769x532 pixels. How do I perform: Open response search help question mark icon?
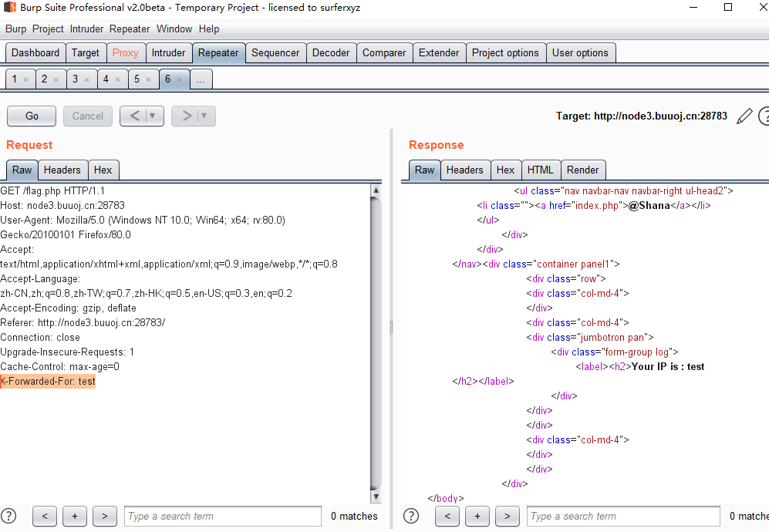[411, 516]
